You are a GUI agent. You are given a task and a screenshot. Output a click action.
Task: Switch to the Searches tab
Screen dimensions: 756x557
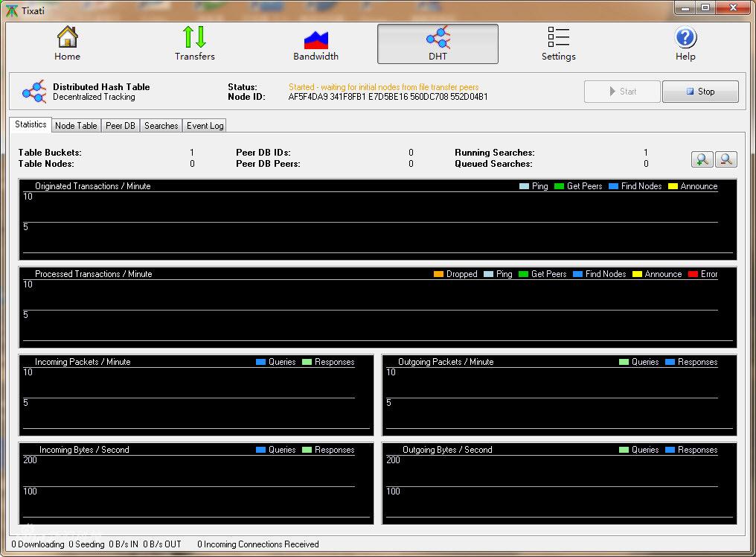[161, 126]
